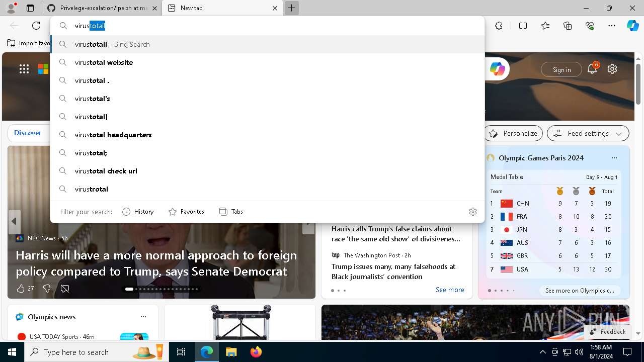
Task: Open the Discover feed tab
Action: pyautogui.click(x=28, y=133)
